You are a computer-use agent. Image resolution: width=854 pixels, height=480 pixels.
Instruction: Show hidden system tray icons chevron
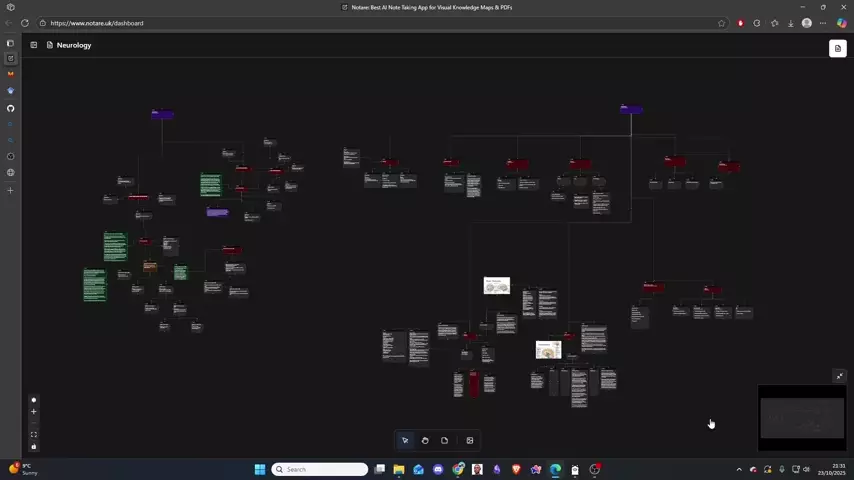(x=739, y=469)
